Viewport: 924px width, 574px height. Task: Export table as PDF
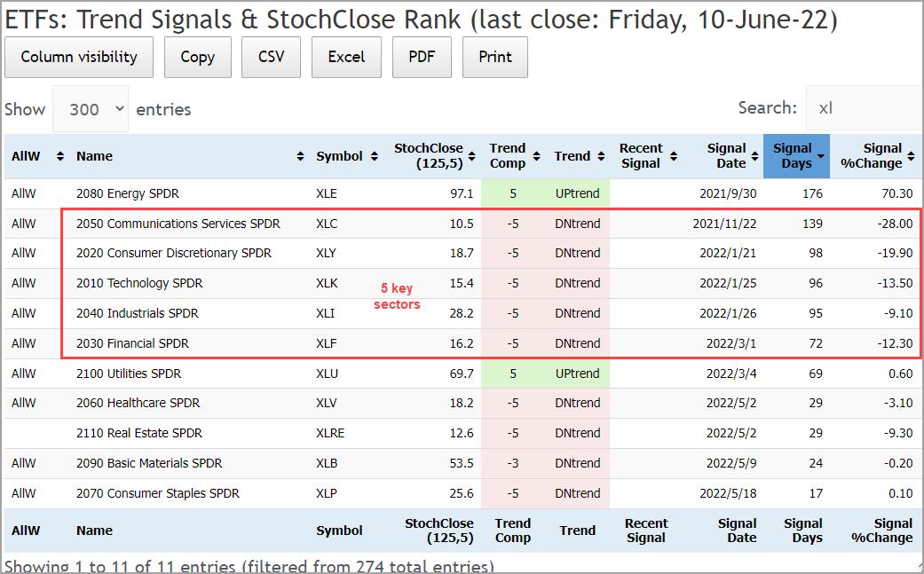tap(422, 57)
